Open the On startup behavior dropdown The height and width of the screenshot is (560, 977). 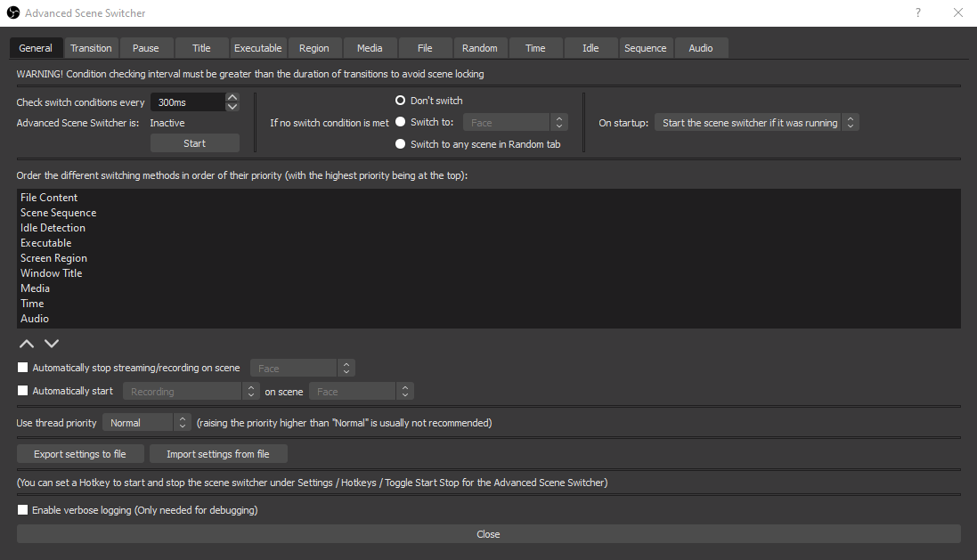click(756, 123)
